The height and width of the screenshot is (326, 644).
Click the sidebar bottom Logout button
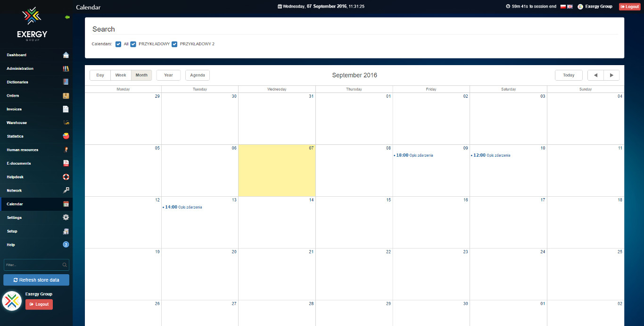(39, 304)
